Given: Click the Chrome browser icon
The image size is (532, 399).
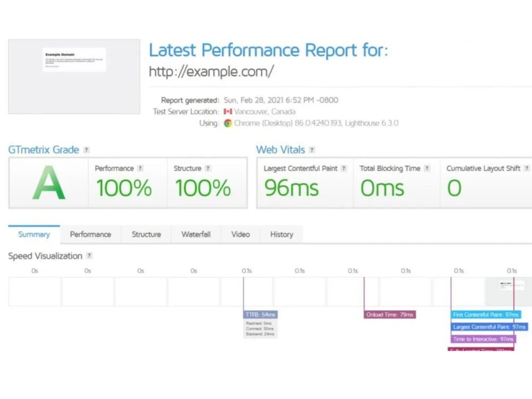Looking at the screenshot, I should click(x=228, y=123).
